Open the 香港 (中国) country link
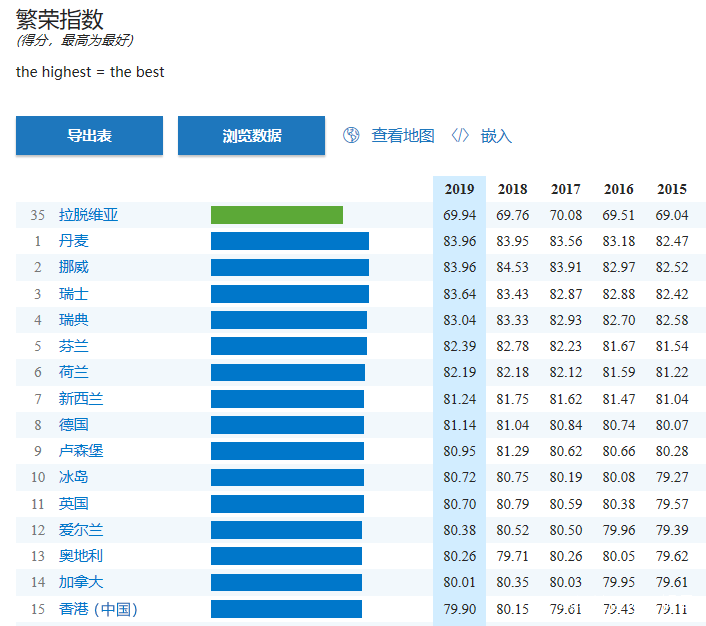 pos(98,609)
